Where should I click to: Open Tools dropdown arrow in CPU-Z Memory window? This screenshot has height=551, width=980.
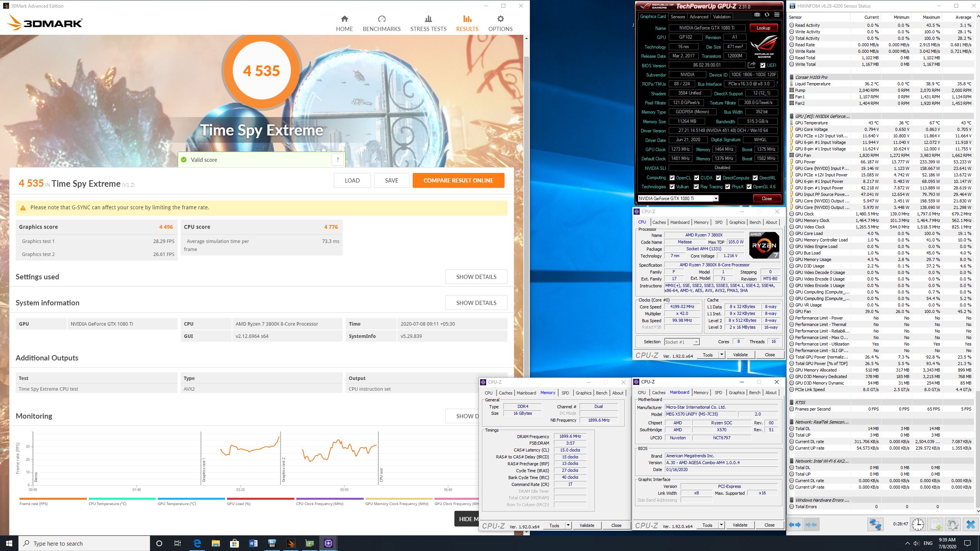tap(568, 525)
